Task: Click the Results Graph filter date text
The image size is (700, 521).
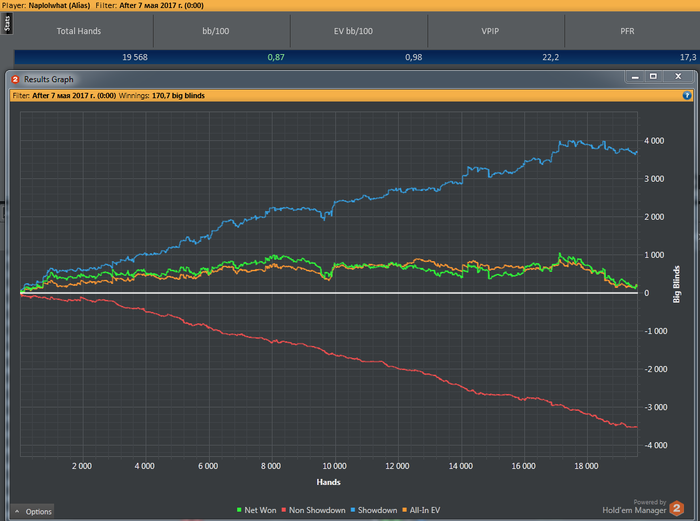Action: click(x=74, y=96)
